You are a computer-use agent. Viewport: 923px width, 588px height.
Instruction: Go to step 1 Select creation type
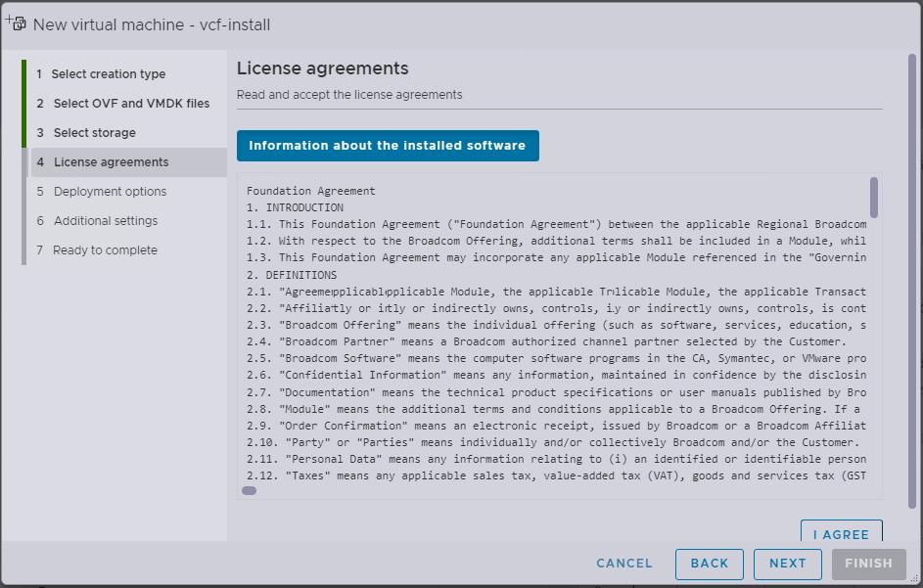(109, 74)
